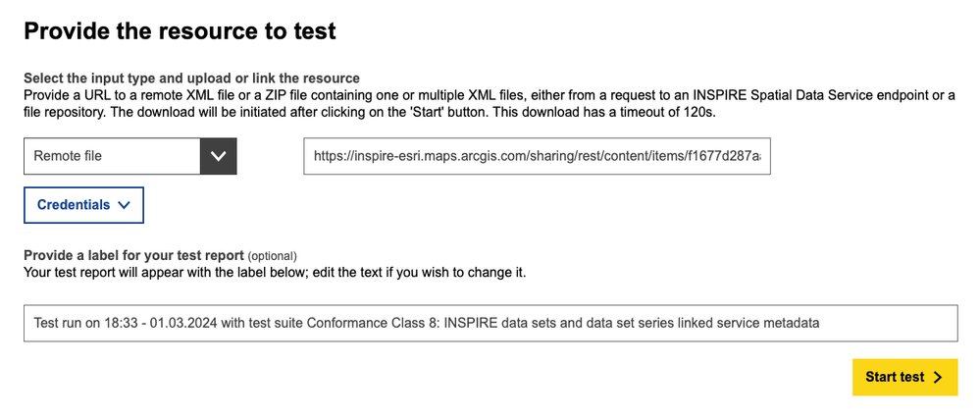980x418 pixels.
Task: Click the '(optional)' text after the label heading
Action: click(273, 256)
